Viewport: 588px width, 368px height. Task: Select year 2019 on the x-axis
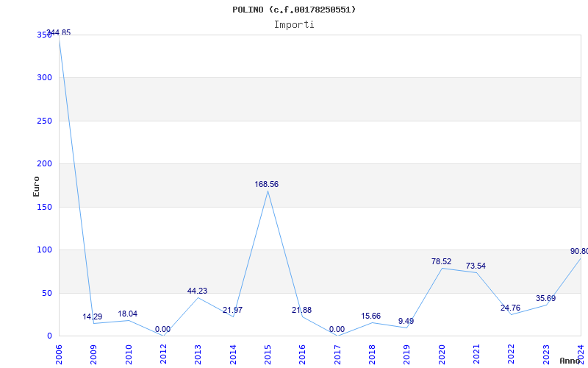(407, 354)
